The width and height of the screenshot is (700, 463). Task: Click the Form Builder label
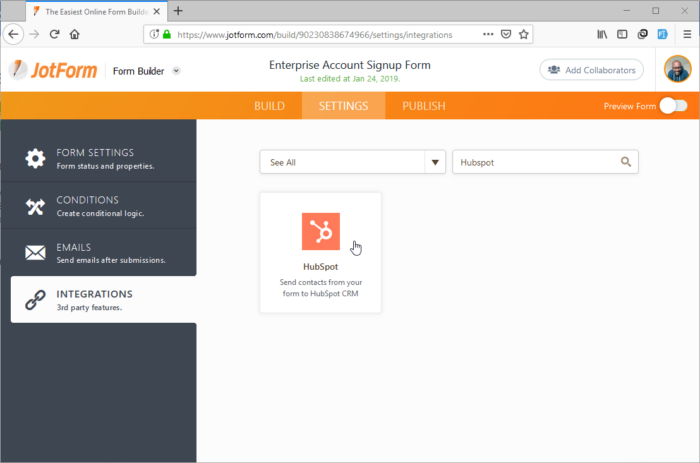click(138, 71)
